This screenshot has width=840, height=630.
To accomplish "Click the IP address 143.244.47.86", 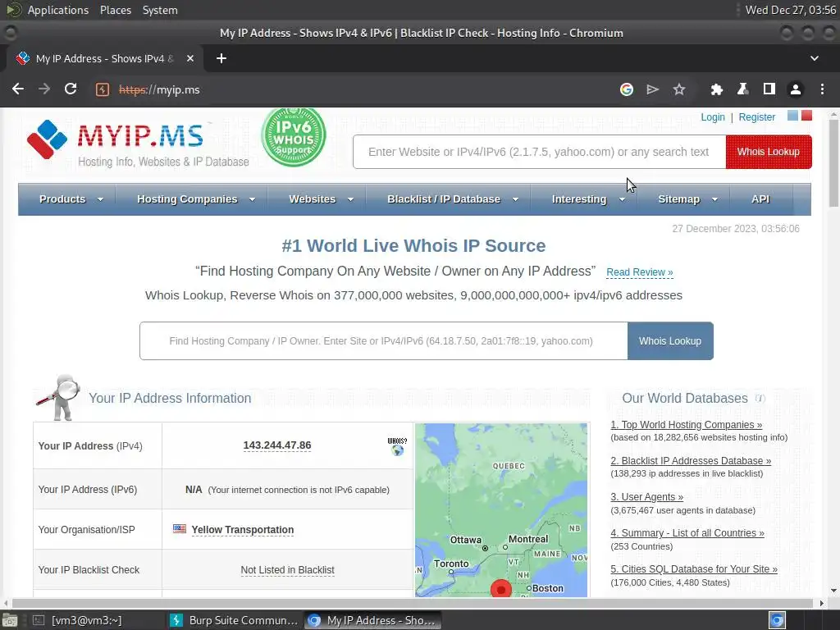I will (277, 445).
